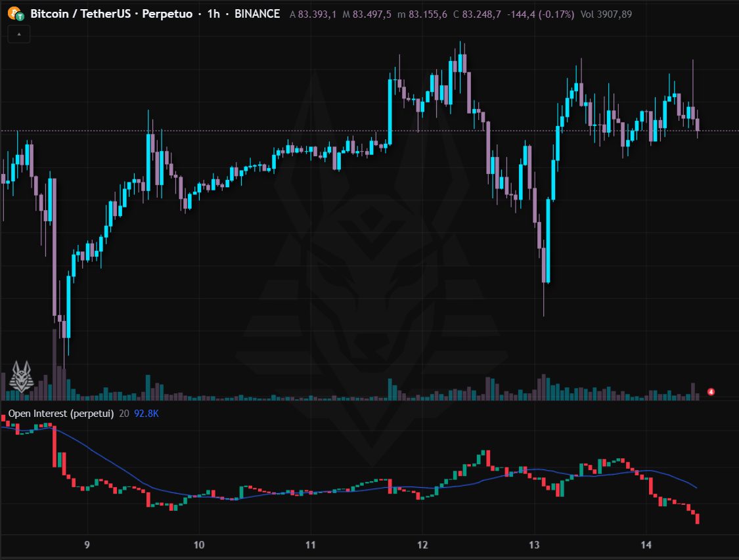Click the low price value 'm 83.155,6'

pyautogui.click(x=422, y=14)
